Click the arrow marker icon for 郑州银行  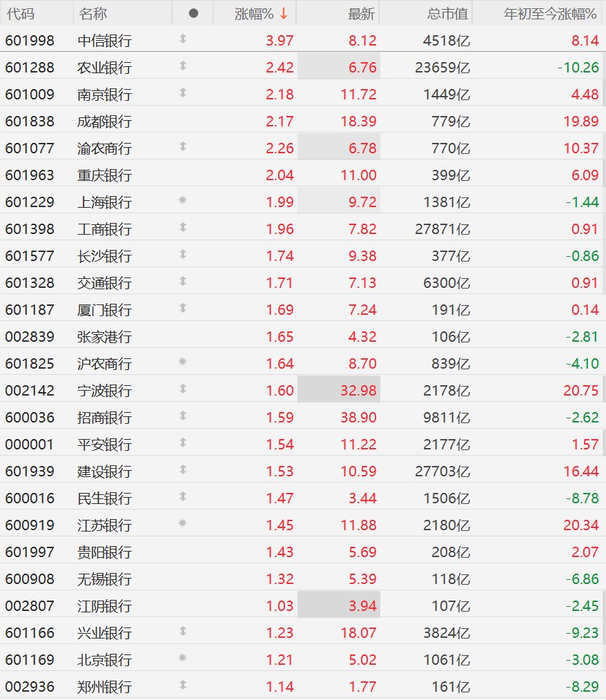click(x=183, y=685)
